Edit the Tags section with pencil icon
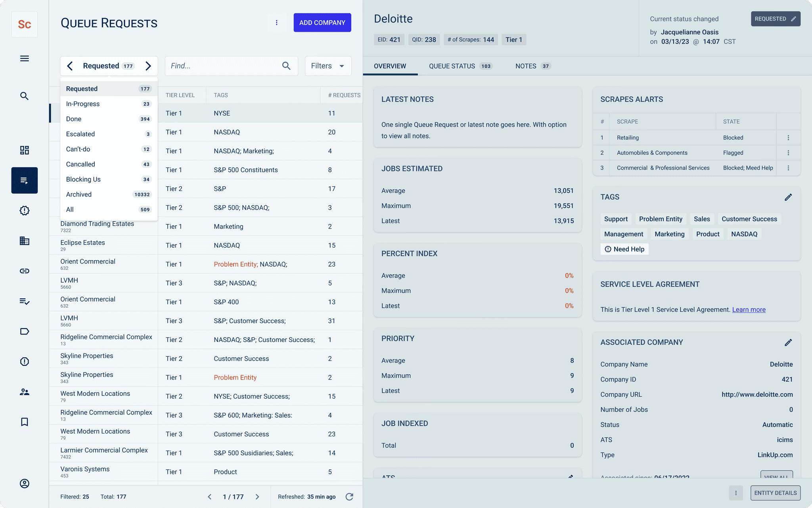The width and height of the screenshot is (812, 508). tap(788, 197)
